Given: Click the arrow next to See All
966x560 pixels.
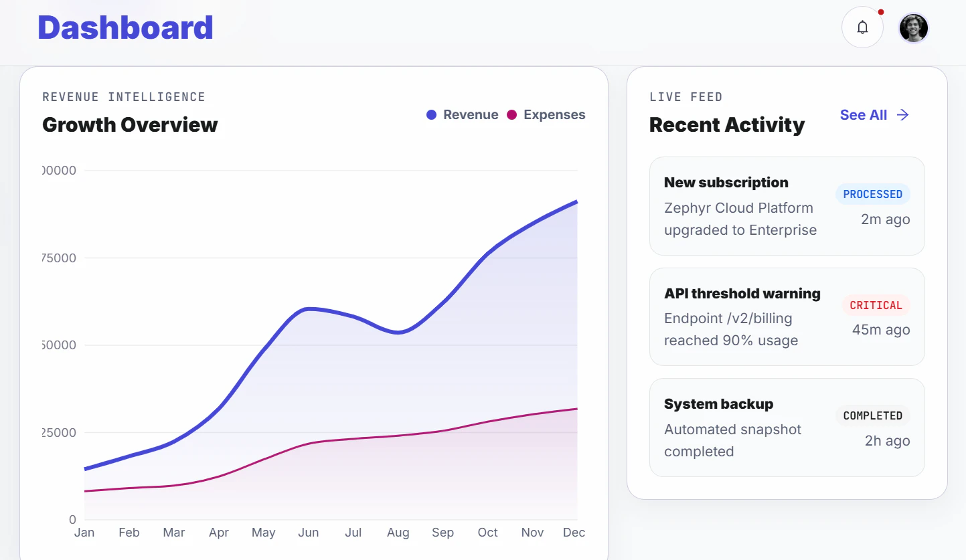Looking at the screenshot, I should tap(903, 115).
